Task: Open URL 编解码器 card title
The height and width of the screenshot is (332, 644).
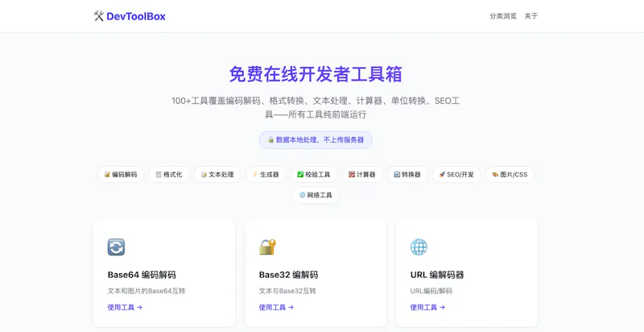Action: click(437, 275)
